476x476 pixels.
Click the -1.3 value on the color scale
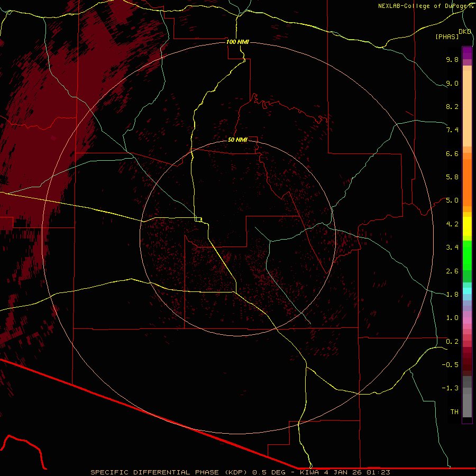[450, 388]
